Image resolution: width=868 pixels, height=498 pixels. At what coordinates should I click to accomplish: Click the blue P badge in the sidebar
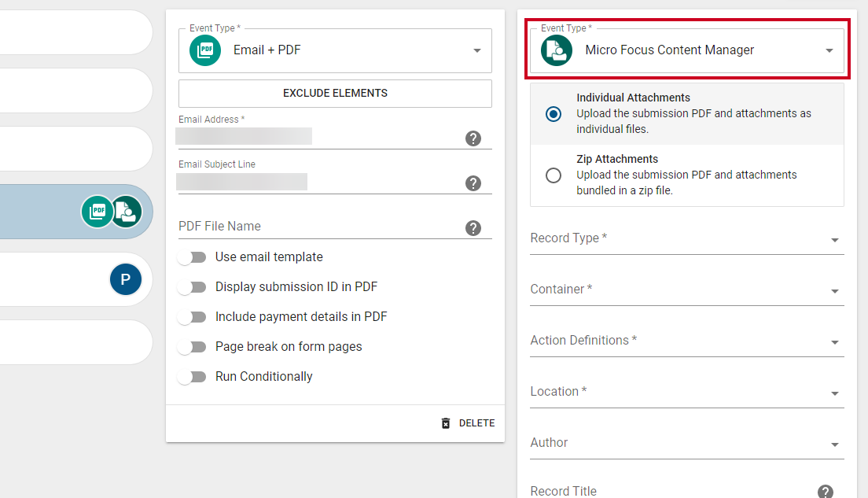pos(126,279)
